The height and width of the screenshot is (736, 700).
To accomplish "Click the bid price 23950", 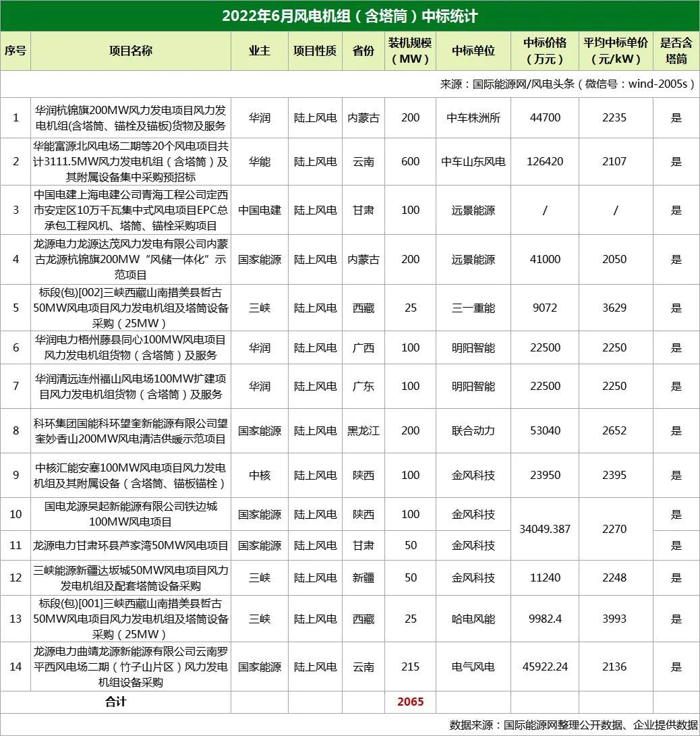I will click(545, 476).
